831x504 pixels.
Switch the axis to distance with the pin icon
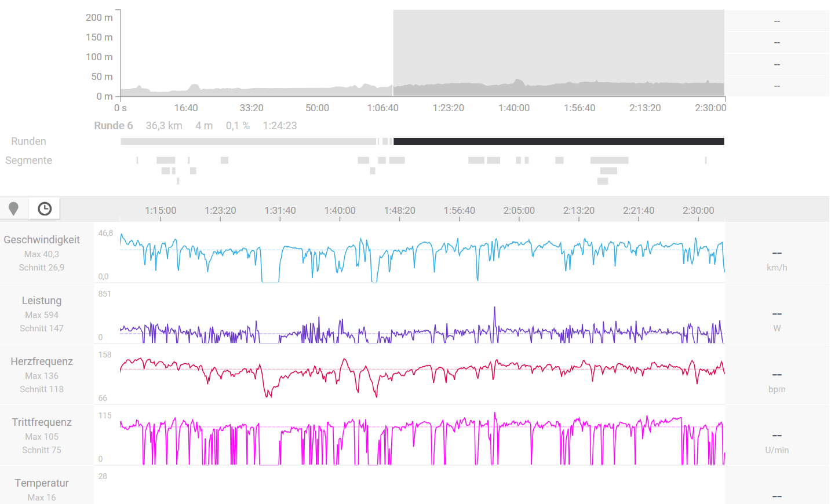[x=14, y=209]
